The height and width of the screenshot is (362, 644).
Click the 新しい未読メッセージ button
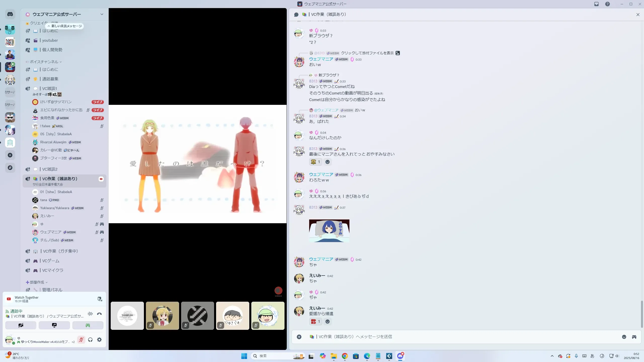coord(65,26)
